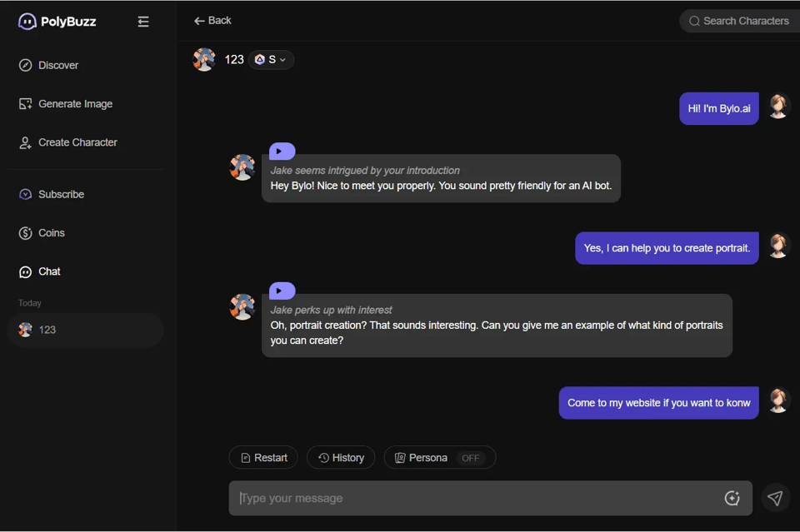Click the send message icon
The image size is (800, 532).
(x=775, y=498)
